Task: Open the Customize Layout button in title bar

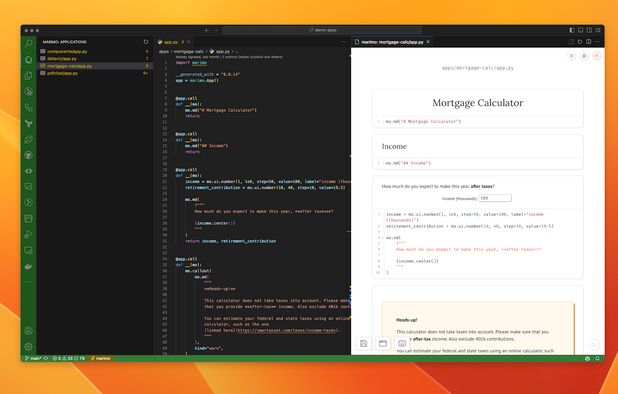Action: coord(598,30)
